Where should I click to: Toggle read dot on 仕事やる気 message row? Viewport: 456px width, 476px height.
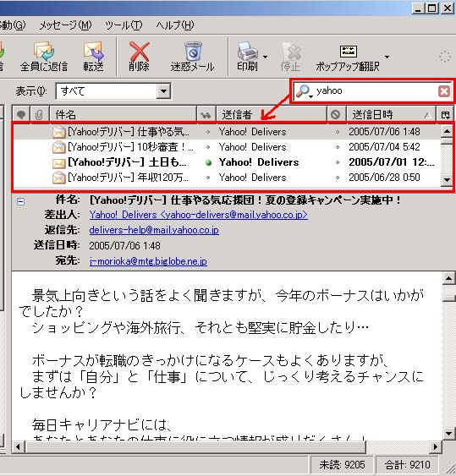[x=208, y=132]
